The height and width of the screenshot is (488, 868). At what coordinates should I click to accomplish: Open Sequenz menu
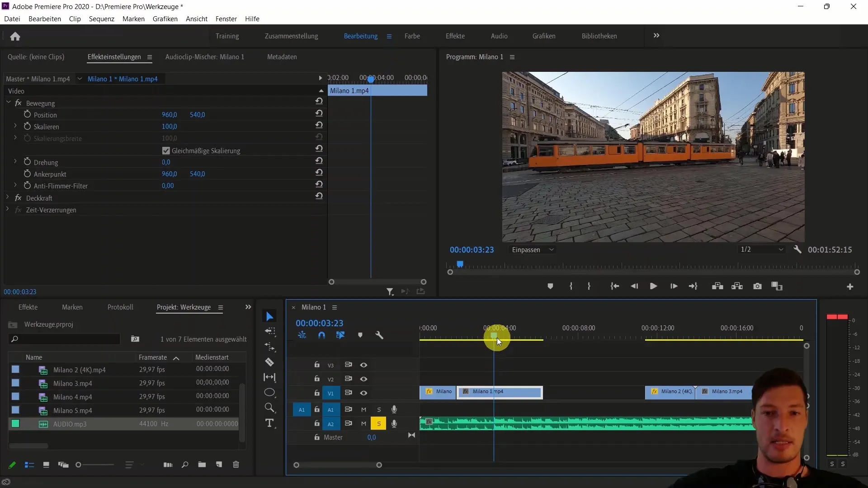101,19
